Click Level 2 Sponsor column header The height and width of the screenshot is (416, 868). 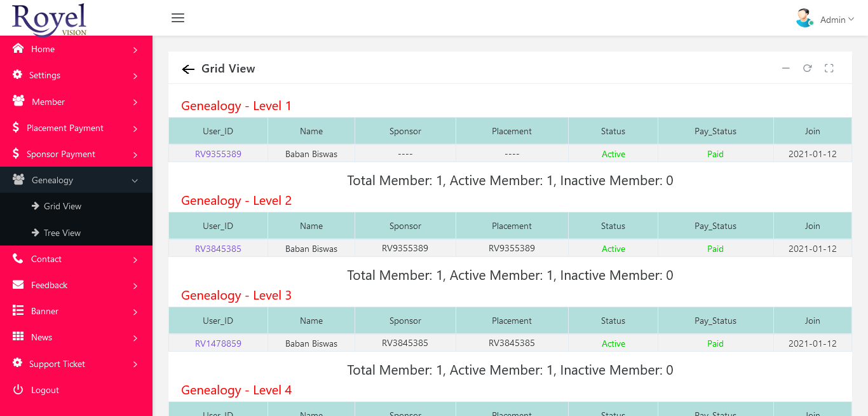[405, 226]
